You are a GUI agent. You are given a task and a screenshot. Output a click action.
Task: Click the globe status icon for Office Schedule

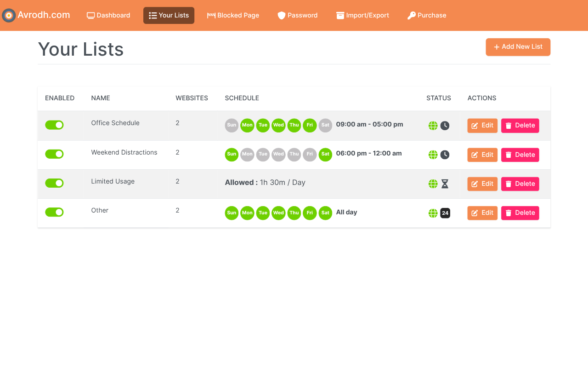tap(433, 126)
